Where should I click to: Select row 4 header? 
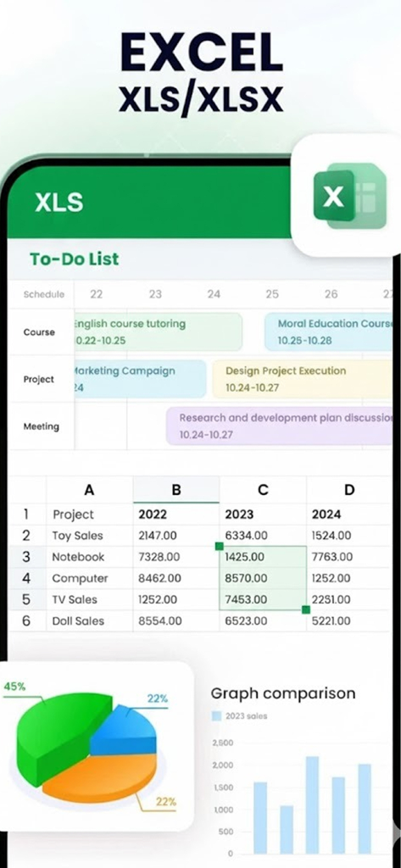25,578
